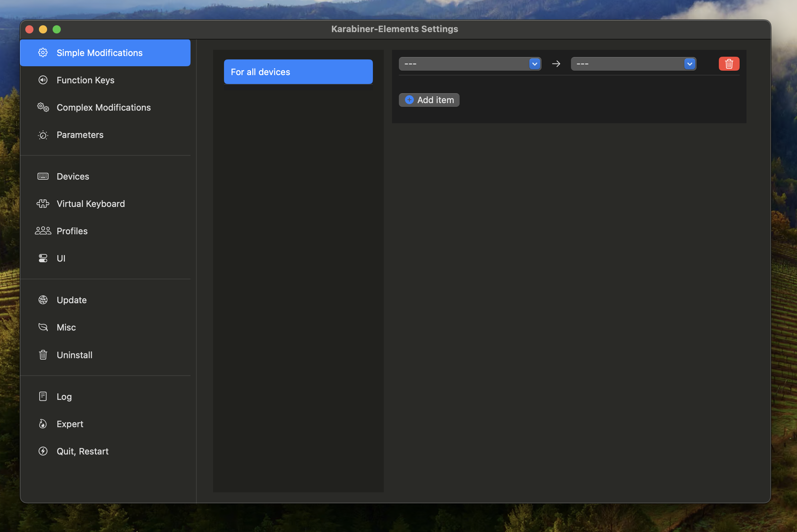Go to Uninstall page
797x532 pixels.
pos(74,355)
